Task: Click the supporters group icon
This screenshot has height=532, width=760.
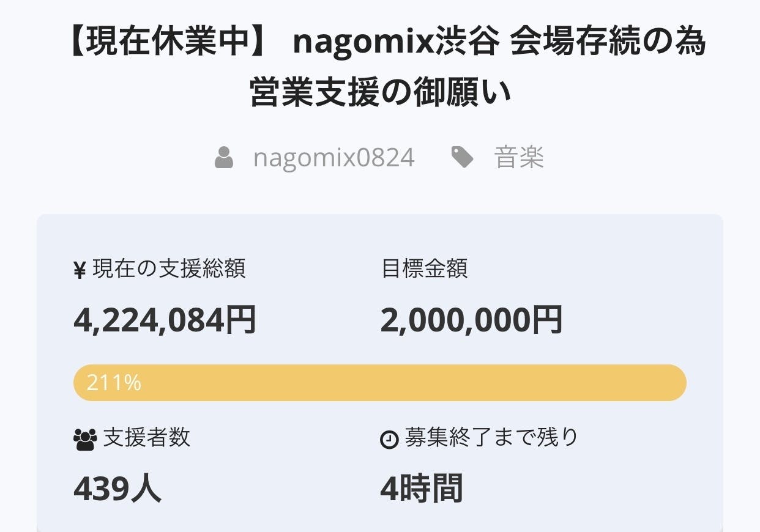Action: click(85, 439)
